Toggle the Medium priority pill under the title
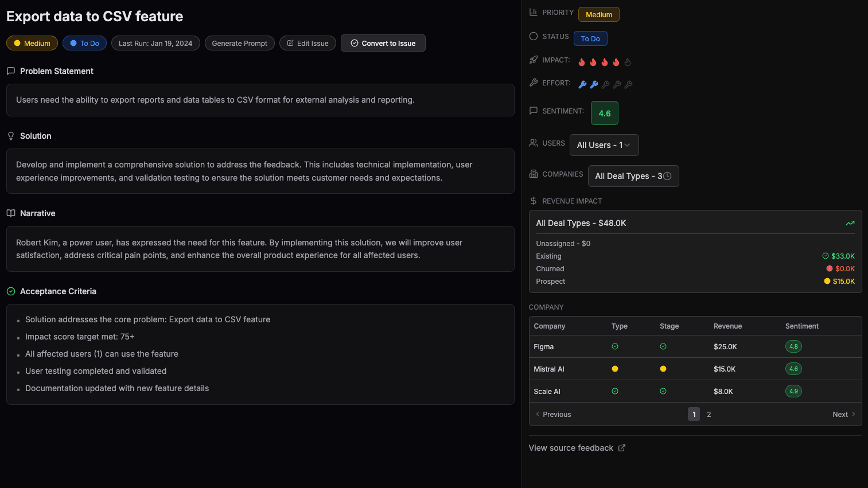 click(32, 43)
